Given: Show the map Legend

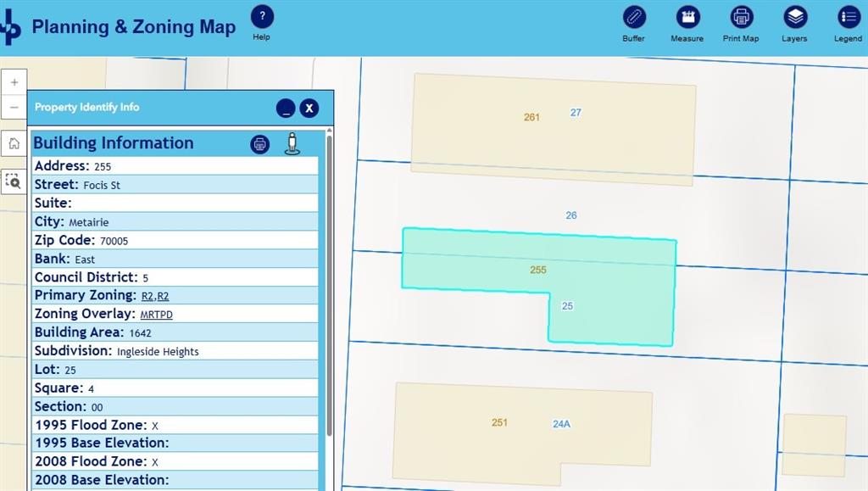Looking at the screenshot, I should [x=848, y=18].
